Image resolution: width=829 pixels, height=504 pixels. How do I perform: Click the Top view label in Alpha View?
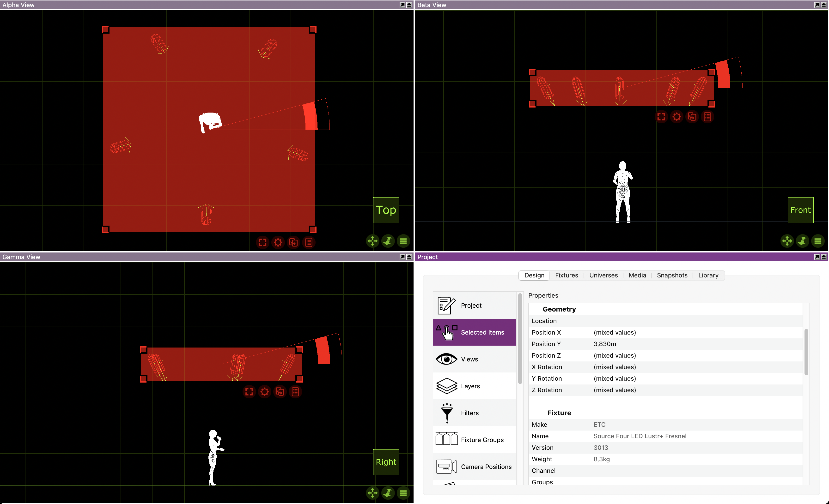click(x=386, y=210)
